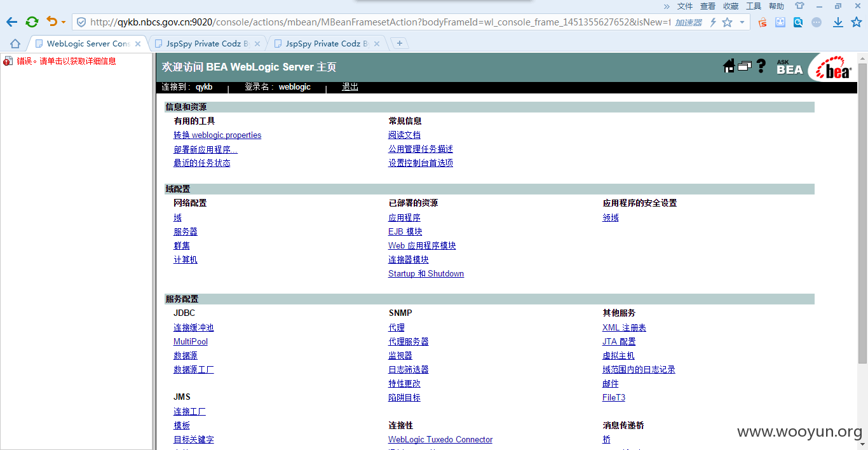The width and height of the screenshot is (868, 450).
Task: Open 公用管理任务描述 link
Action: [421, 149]
